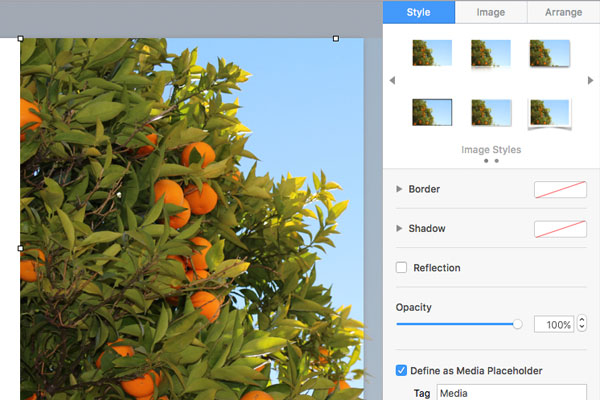Decrease opacity with stepper down arrow
600x400 pixels.
coord(582,328)
